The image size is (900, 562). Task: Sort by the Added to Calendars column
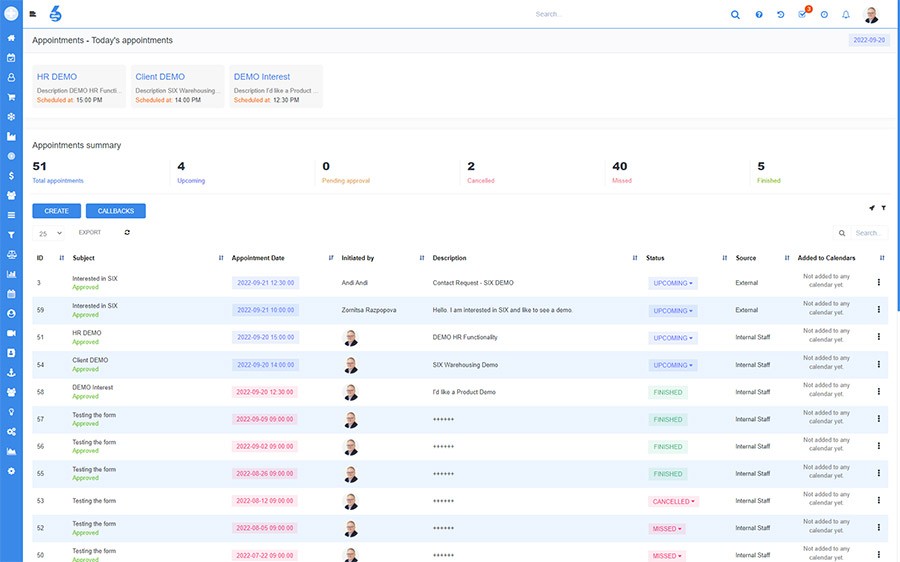click(882, 258)
